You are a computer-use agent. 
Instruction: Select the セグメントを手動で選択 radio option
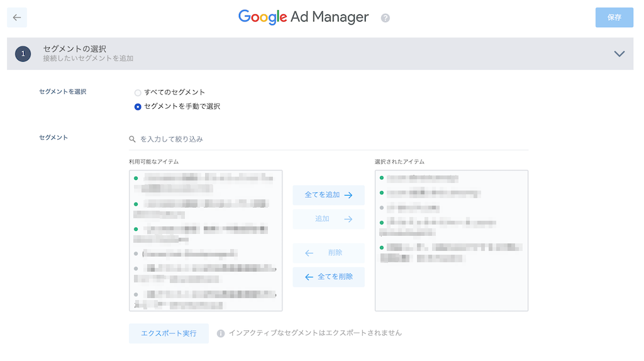(x=138, y=107)
